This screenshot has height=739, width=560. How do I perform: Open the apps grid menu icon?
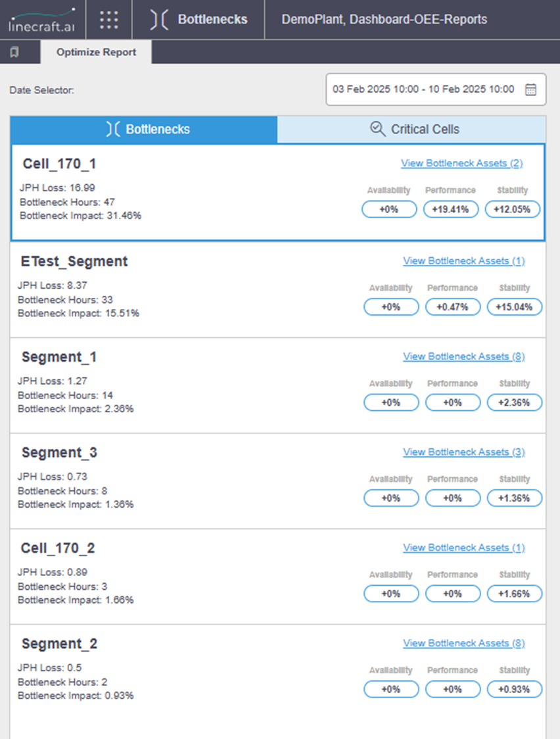click(109, 20)
